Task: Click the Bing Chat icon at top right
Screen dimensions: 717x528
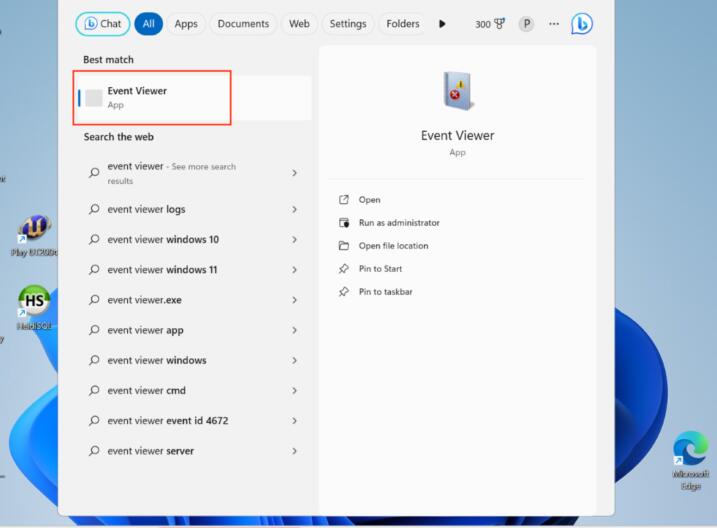Action: click(x=582, y=24)
